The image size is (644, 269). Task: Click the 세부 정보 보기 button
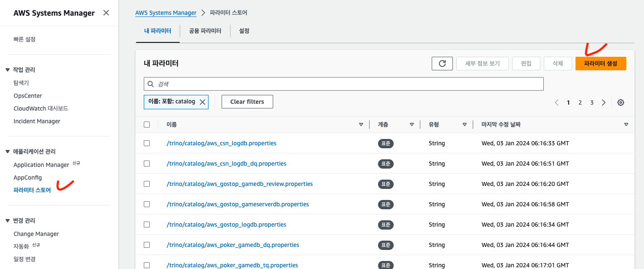click(482, 64)
